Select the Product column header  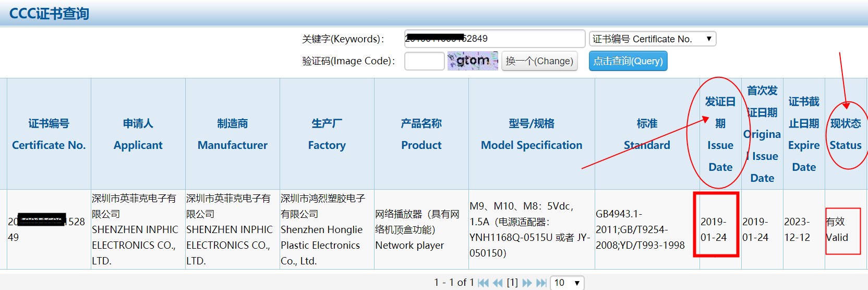coord(421,134)
